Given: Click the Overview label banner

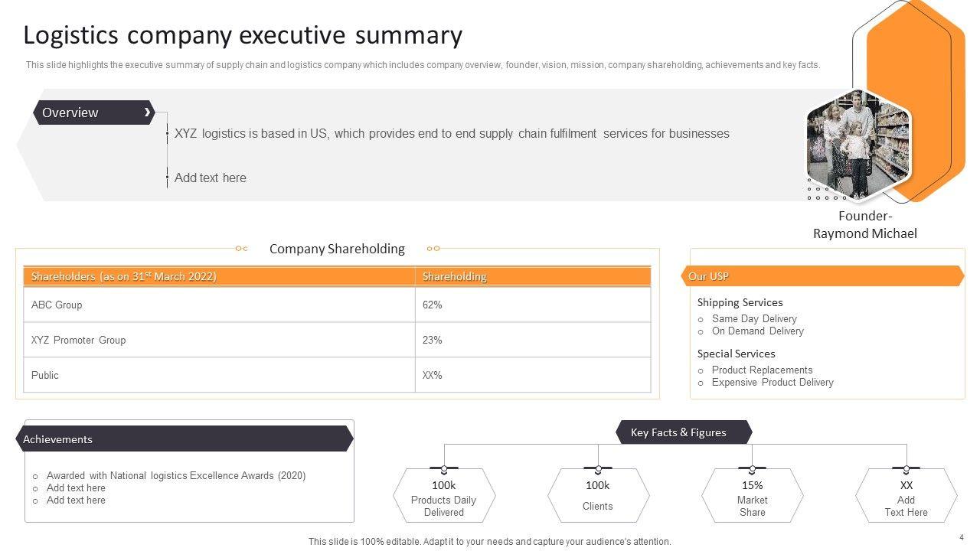Looking at the screenshot, I should point(92,112).
